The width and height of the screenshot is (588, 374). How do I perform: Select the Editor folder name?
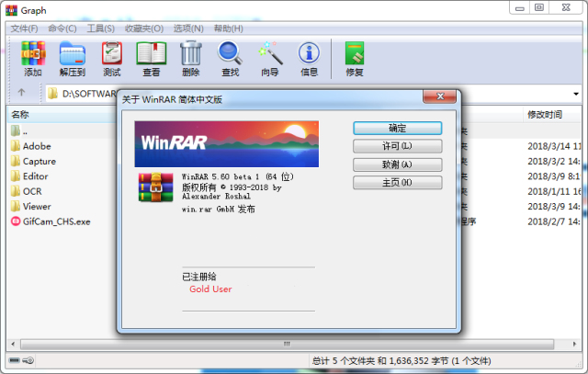pos(35,176)
